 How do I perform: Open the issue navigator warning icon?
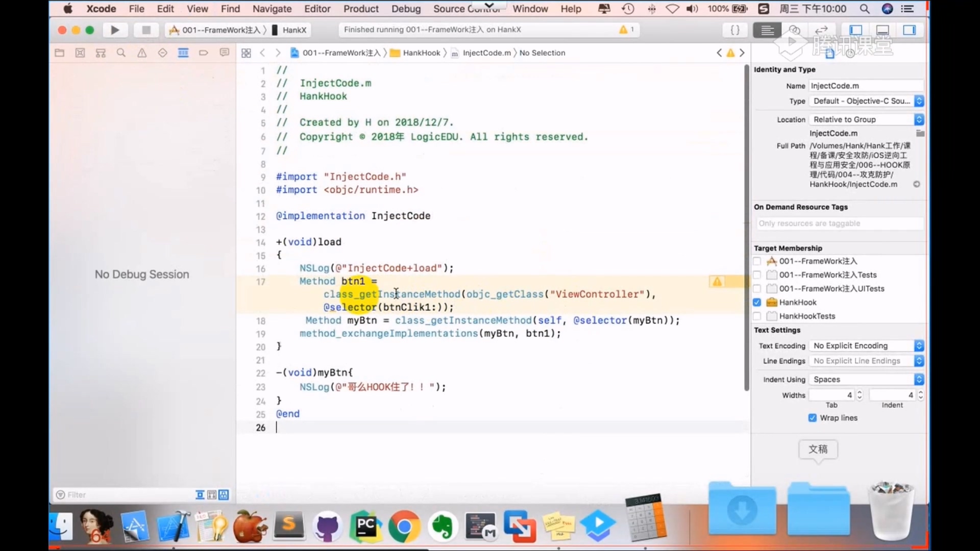[142, 53]
